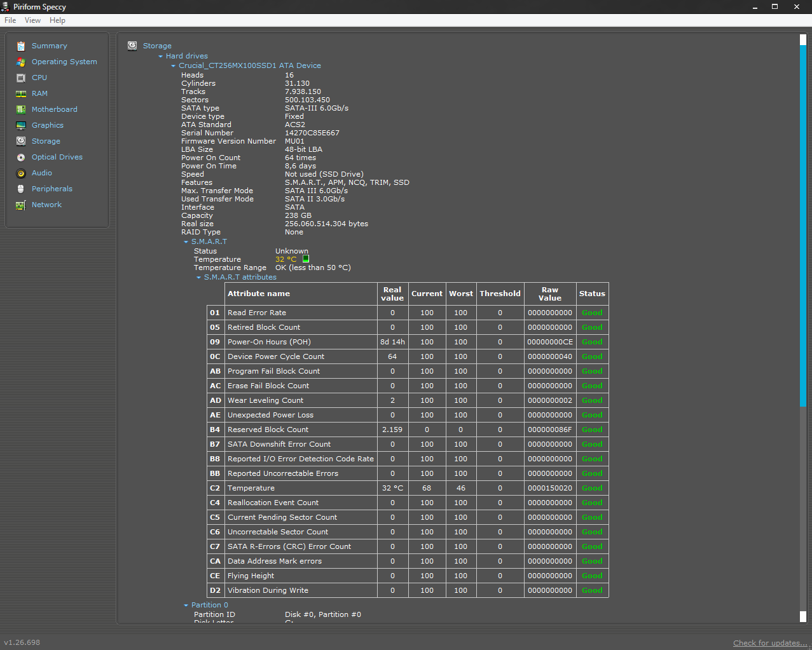Click the features value S.M.A.R.T., APM, NCQ, TRIM, SSD
Screen dimensions: 812x650
point(347,182)
